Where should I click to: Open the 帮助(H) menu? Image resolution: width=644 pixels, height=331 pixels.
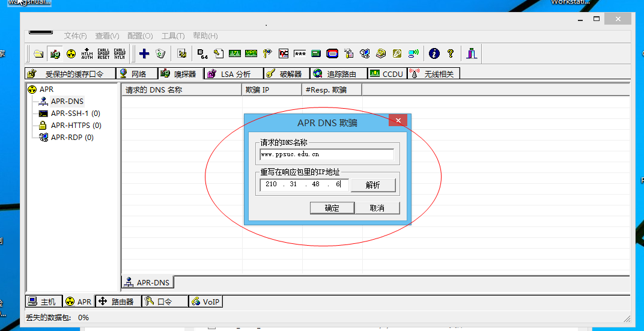[205, 35]
